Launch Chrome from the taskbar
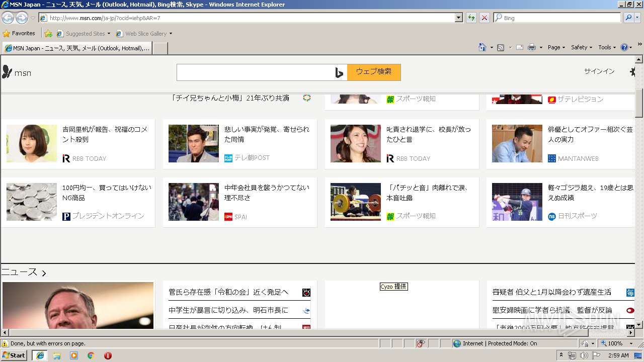 pos(91,355)
